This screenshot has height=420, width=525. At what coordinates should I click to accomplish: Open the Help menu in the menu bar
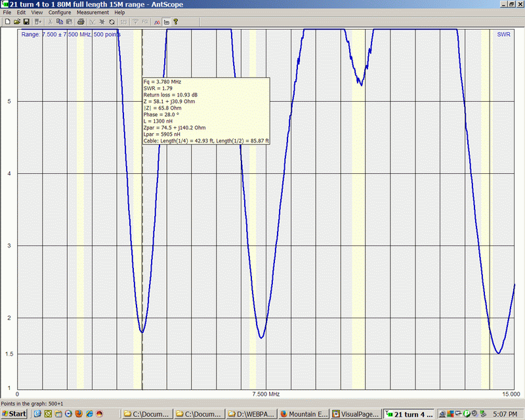[x=119, y=12]
